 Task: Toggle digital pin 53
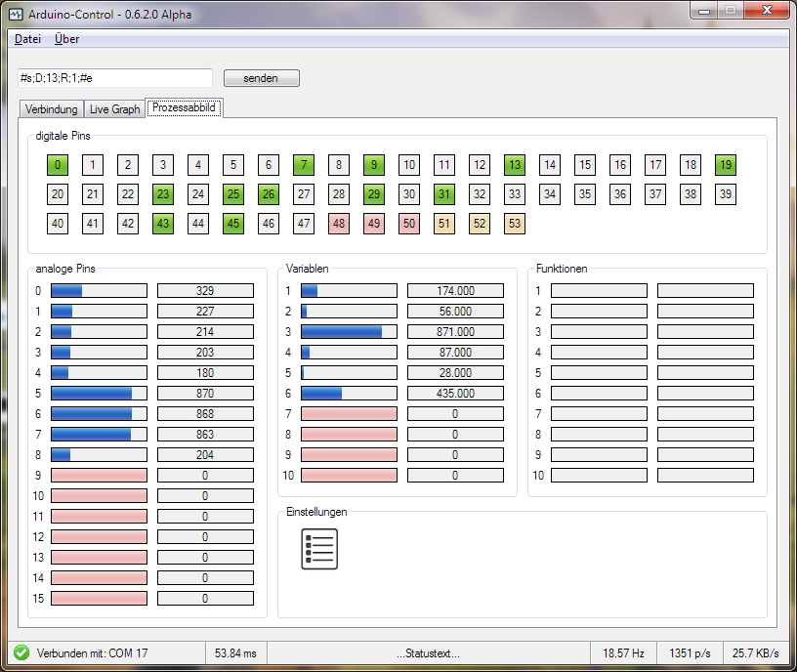click(515, 224)
